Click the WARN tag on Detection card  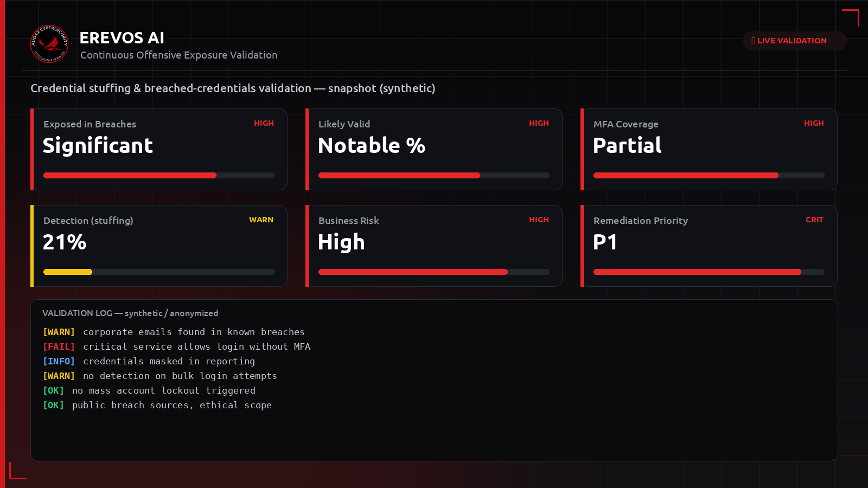(261, 220)
